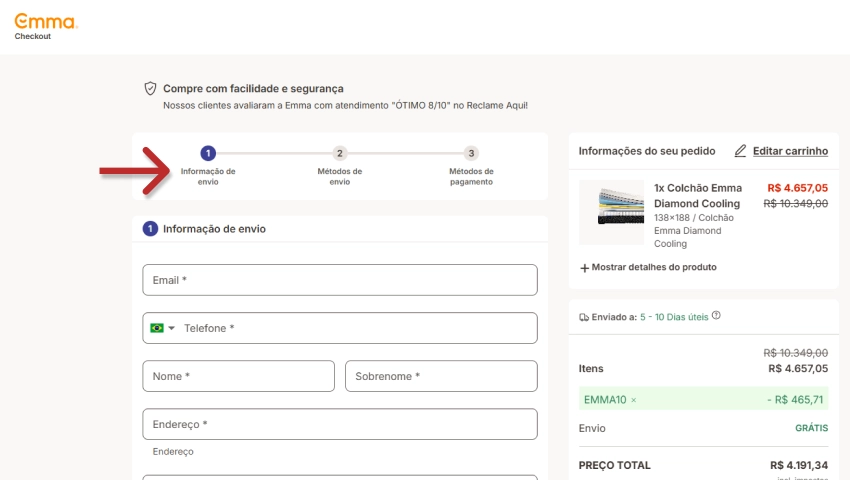The image size is (850, 480).
Task: Expand Mostrar detalhes do produto
Action: 648,267
